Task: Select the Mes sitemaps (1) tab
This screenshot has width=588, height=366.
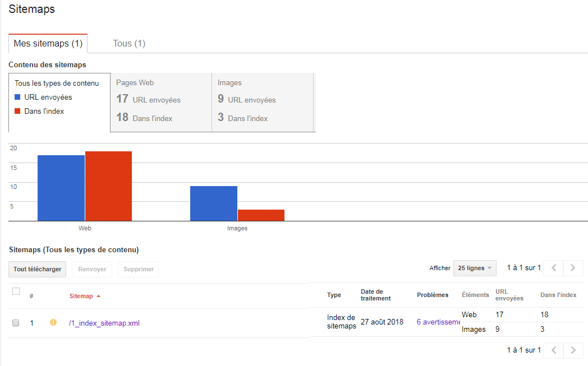Action: coord(48,44)
